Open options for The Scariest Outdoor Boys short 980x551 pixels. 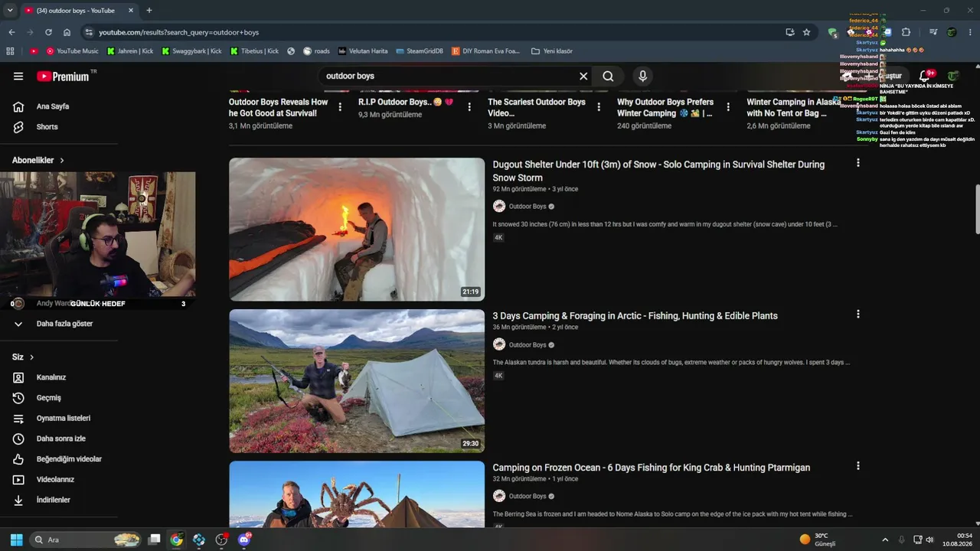pos(599,107)
